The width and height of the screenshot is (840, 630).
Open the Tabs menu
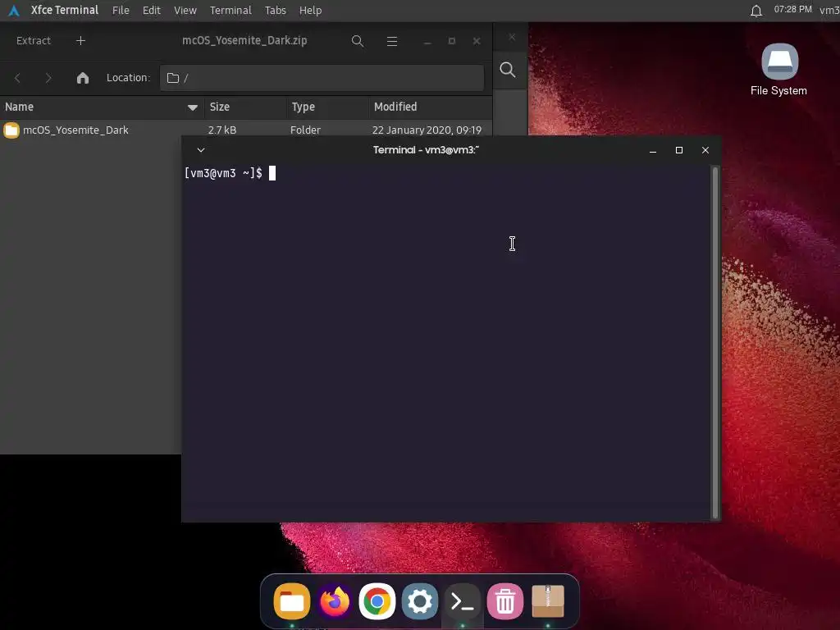pos(276,10)
